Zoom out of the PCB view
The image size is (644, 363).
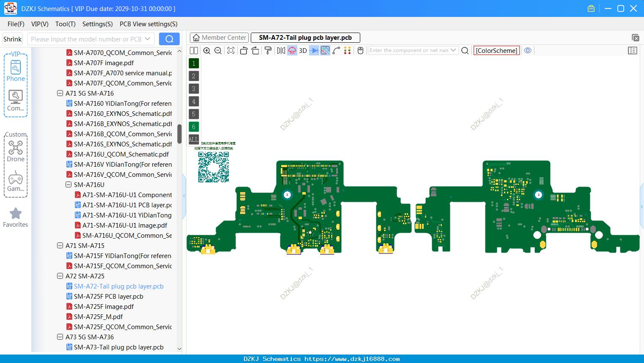click(218, 50)
